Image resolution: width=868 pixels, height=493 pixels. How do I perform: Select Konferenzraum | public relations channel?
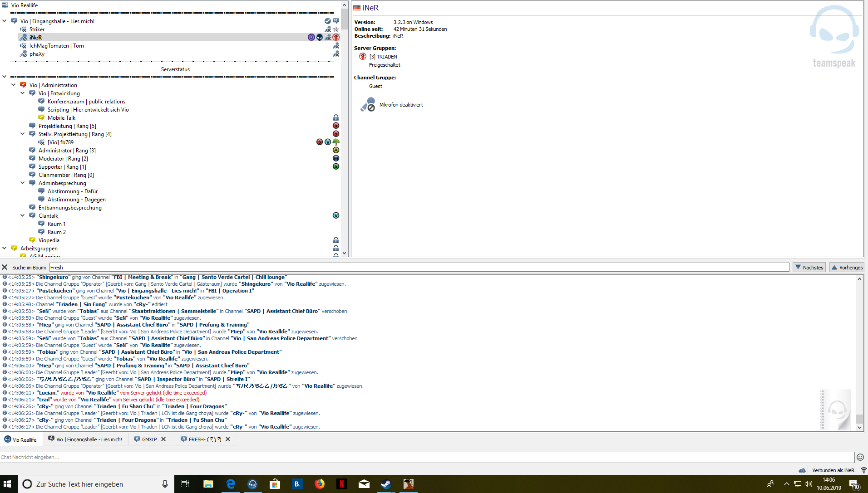pyautogui.click(x=86, y=102)
